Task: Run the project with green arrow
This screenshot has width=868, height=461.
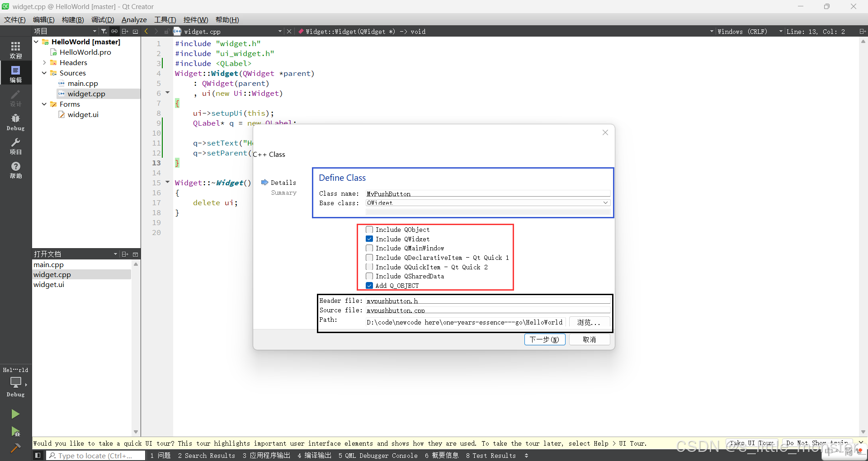Action: (15, 414)
